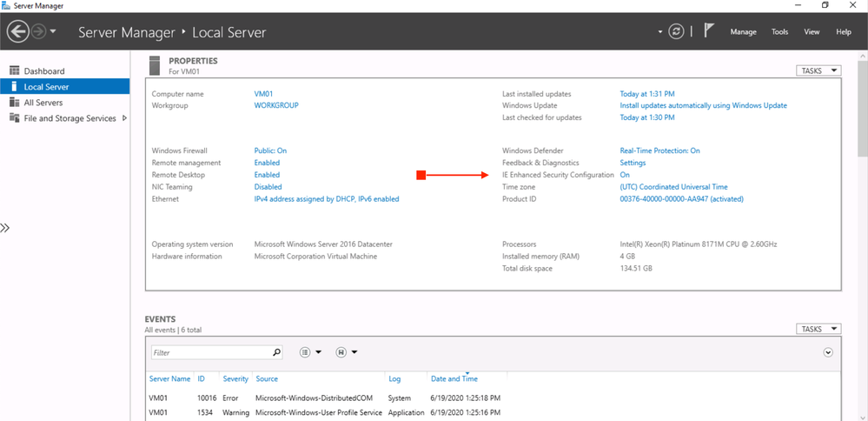868x421 pixels.
Task: Click Last installed updates Today at 1:31 PM
Action: pos(647,94)
